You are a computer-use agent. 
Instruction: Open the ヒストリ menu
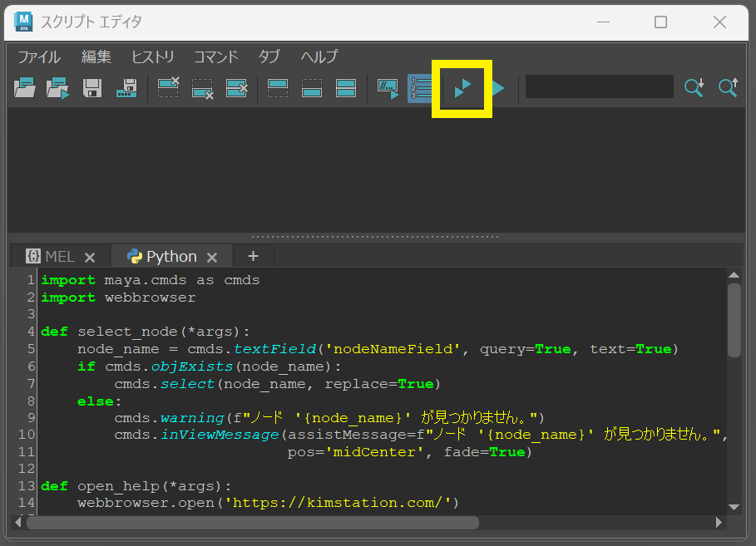coord(152,57)
